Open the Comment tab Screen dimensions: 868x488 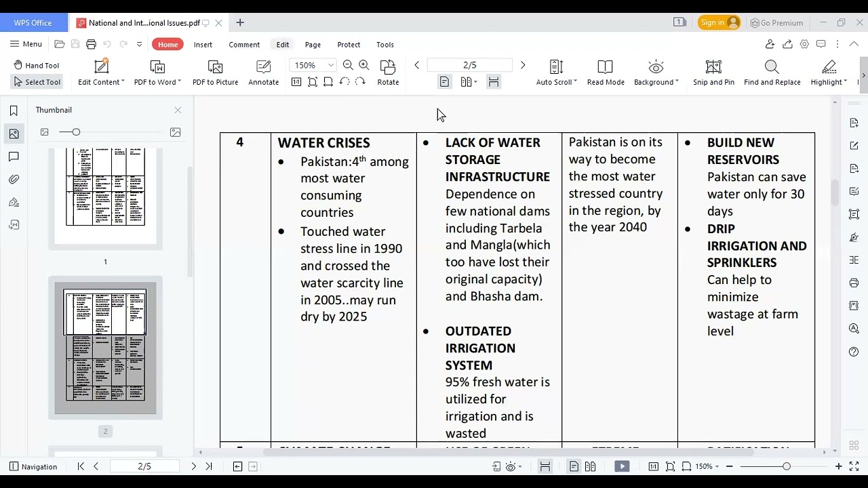pos(244,45)
